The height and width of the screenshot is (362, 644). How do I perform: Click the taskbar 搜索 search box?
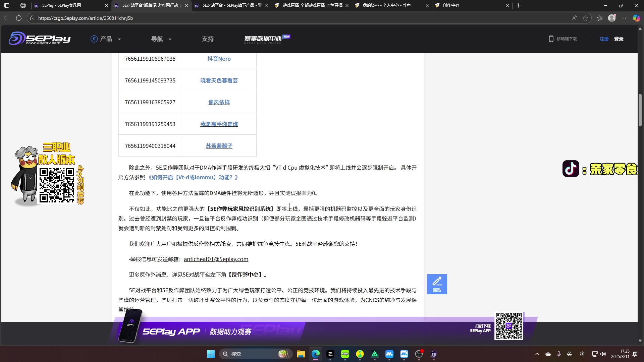[256, 354]
